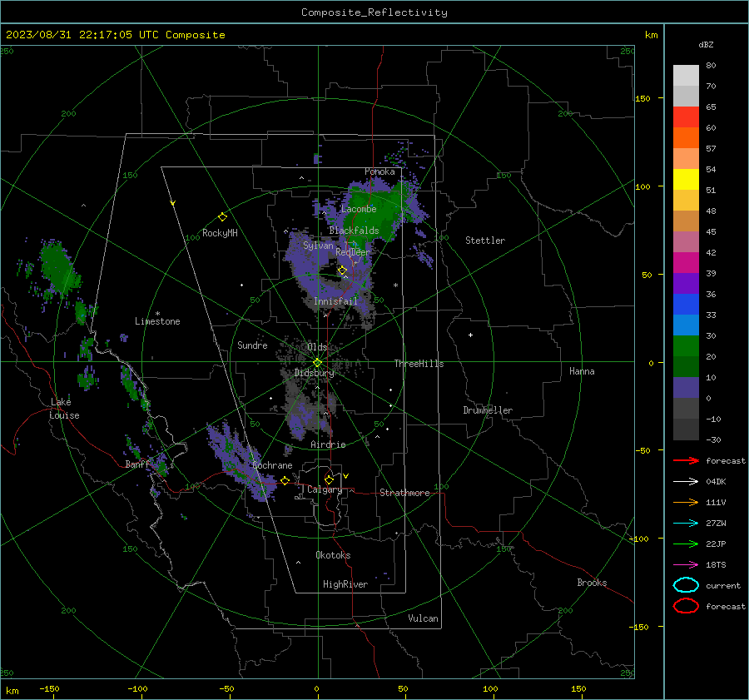The width and height of the screenshot is (749, 700).
Task: Click the Banff city label
Action: tap(137, 464)
